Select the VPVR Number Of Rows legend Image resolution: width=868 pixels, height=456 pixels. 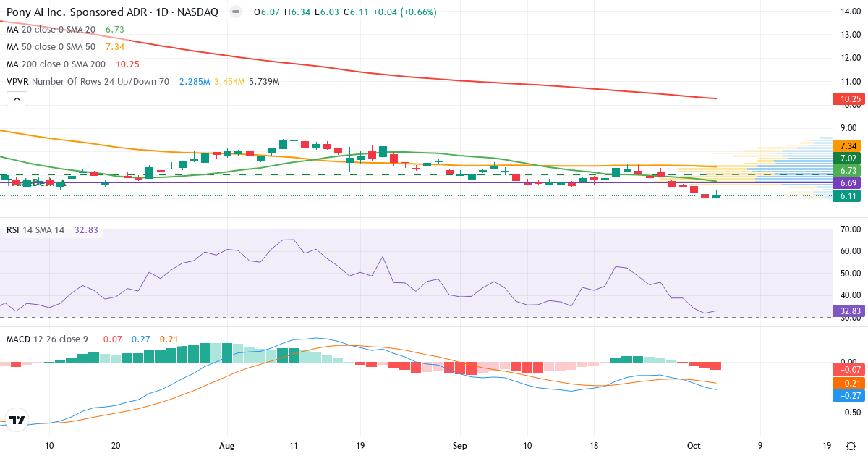tap(88, 82)
